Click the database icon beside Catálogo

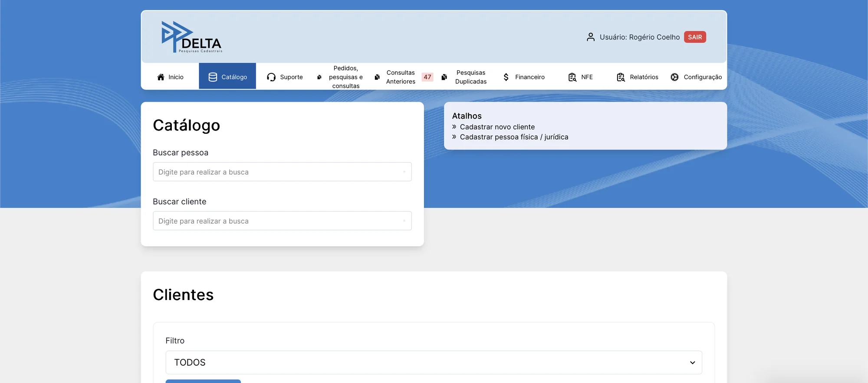213,77
